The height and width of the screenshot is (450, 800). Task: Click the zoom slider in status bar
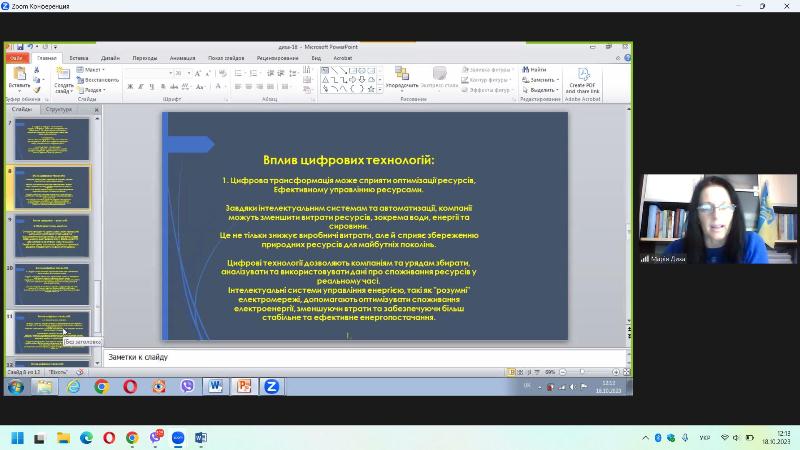point(582,371)
